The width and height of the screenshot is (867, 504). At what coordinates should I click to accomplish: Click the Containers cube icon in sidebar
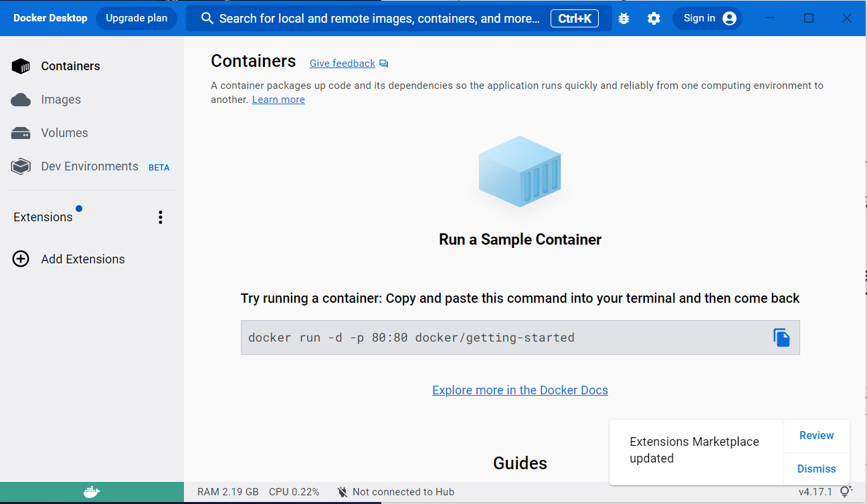[21, 66]
